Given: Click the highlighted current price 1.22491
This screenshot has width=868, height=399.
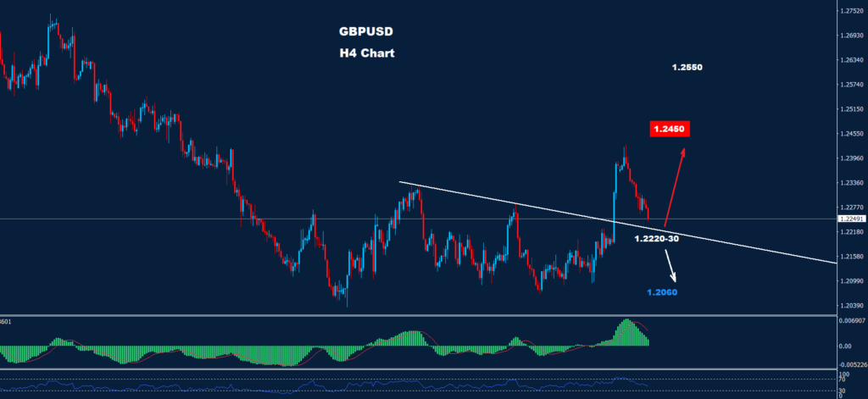Looking at the screenshot, I should pyautogui.click(x=852, y=219).
